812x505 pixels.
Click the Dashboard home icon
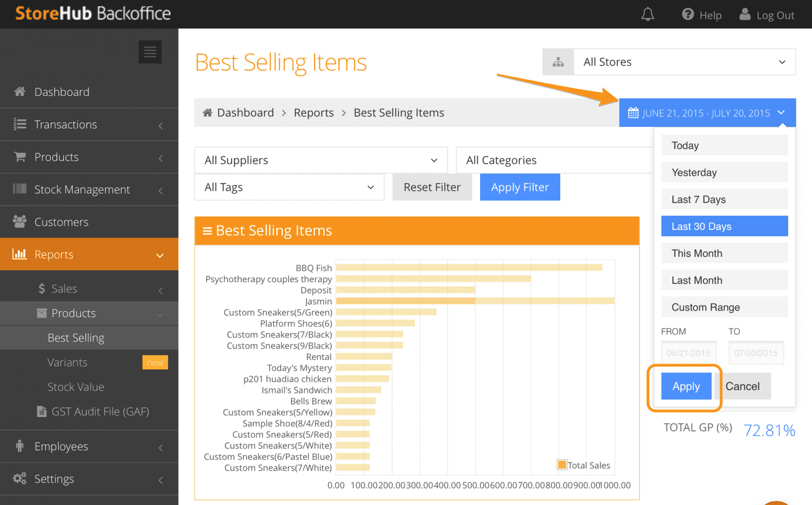coord(20,91)
